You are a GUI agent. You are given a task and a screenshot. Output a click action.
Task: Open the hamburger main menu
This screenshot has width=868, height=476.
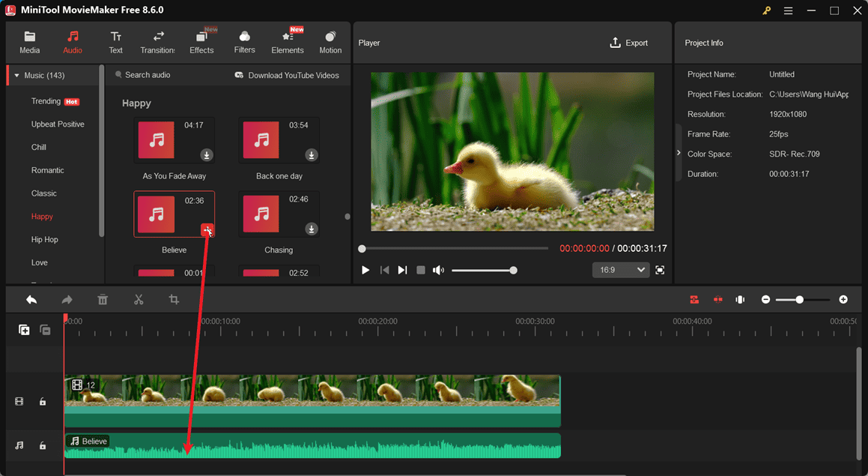789,10
